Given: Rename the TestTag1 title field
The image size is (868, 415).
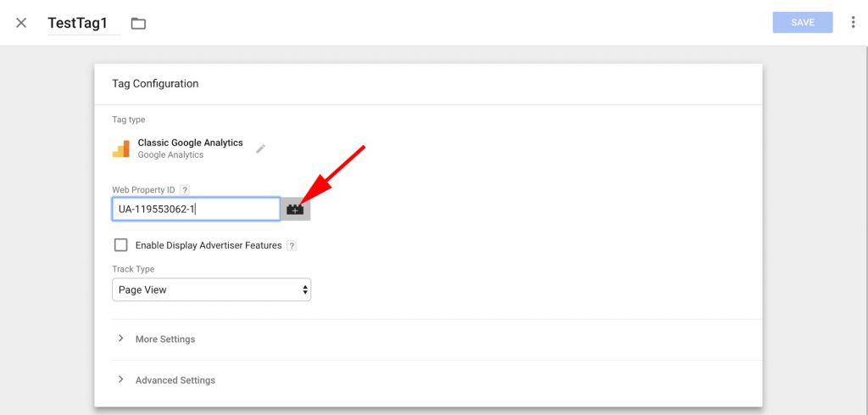Looking at the screenshot, I should (x=84, y=23).
